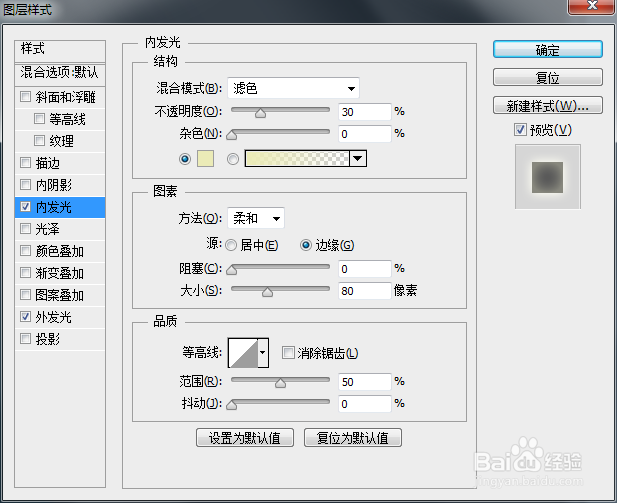Select the 描边 list entry
This screenshot has height=503, width=617.
[60, 163]
